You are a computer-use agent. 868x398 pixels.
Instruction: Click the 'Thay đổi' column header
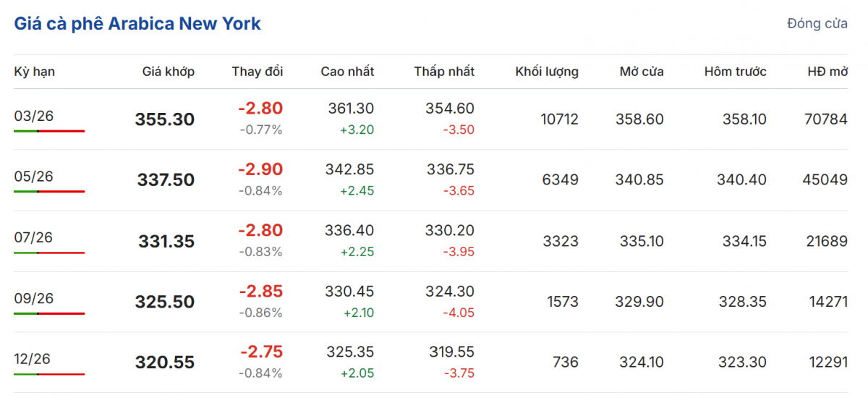pos(258,72)
